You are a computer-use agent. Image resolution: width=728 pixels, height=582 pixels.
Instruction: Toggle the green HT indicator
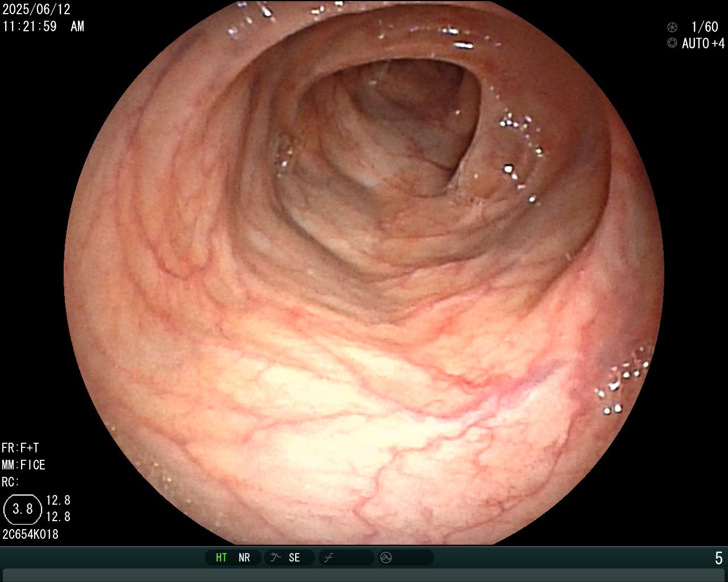click(x=221, y=558)
